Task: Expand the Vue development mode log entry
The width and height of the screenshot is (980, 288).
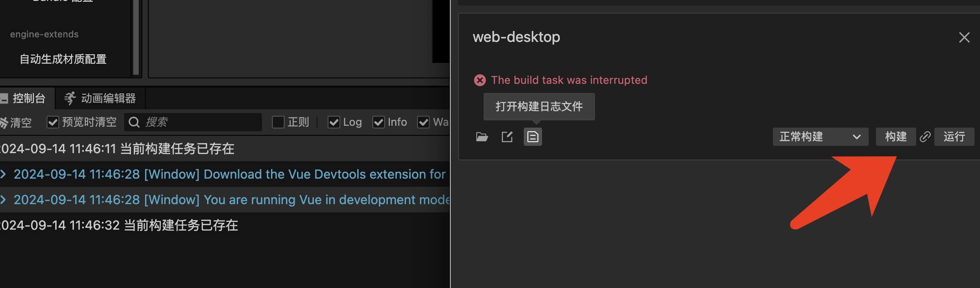Action: (4, 200)
